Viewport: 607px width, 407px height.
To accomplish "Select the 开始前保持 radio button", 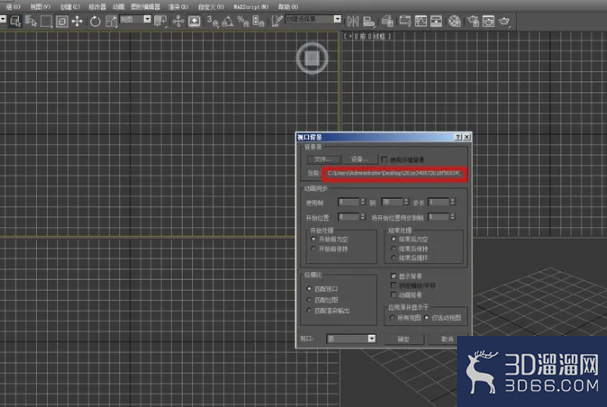I will coord(314,249).
